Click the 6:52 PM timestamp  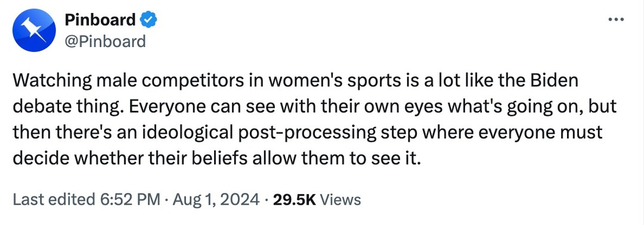[130, 199]
